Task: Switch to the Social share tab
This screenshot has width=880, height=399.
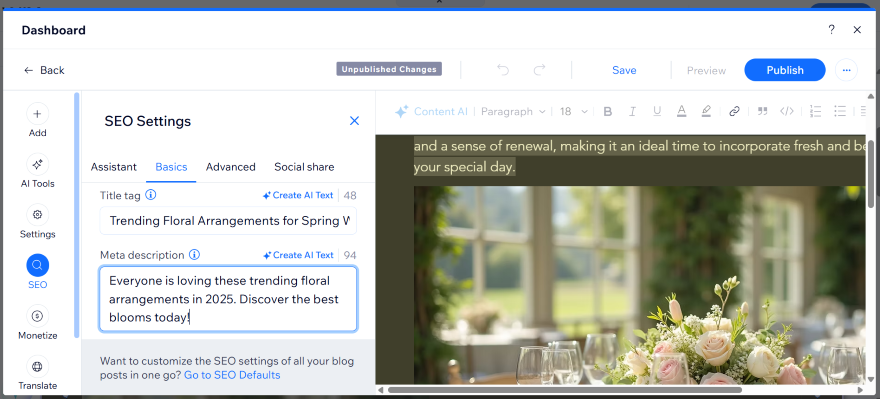Action: [x=304, y=167]
